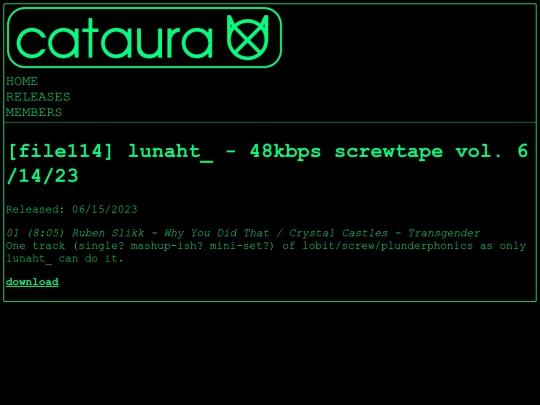Click lunaht_ in the description text
The height and width of the screenshot is (405, 540).
click(x=29, y=259)
